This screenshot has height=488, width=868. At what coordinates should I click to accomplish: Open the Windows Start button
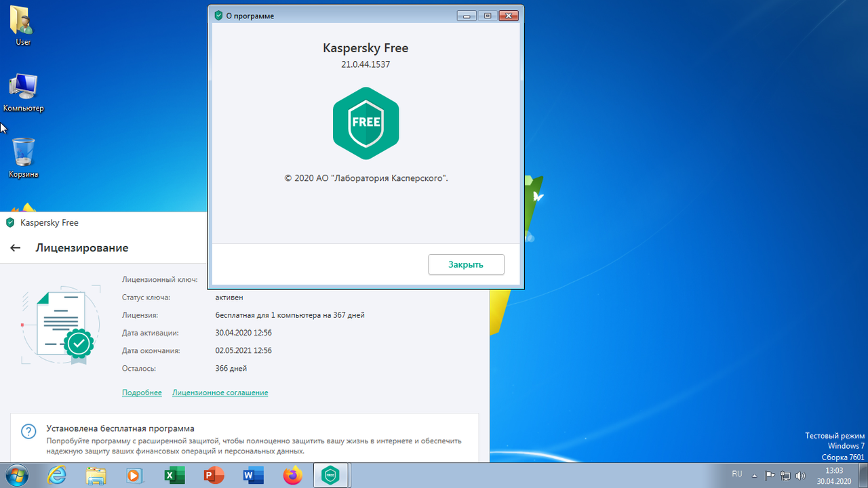(18, 475)
